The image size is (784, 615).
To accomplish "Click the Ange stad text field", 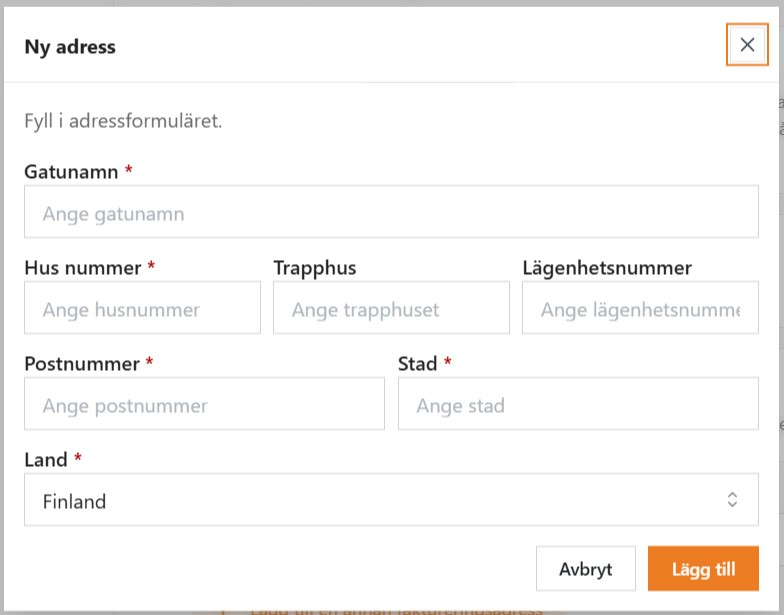I will point(578,404).
